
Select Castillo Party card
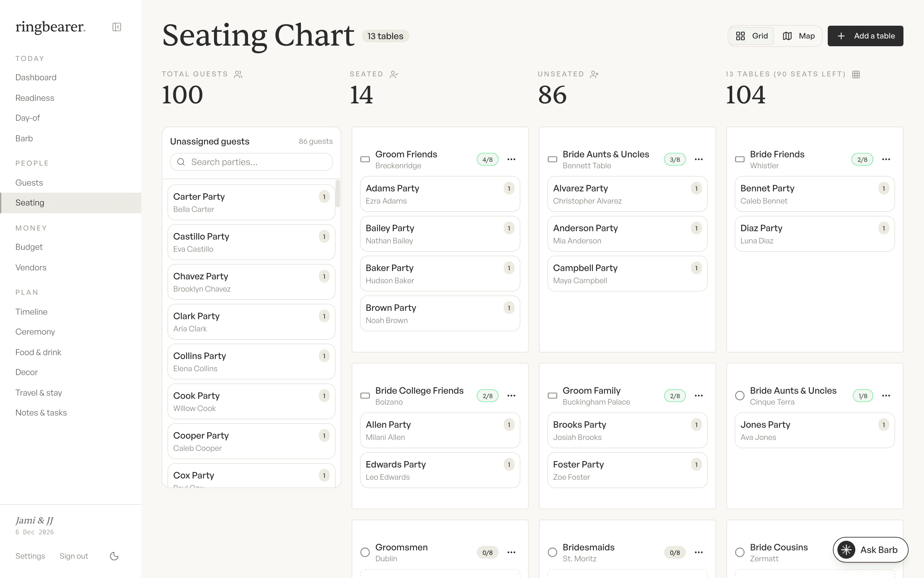coord(251,242)
